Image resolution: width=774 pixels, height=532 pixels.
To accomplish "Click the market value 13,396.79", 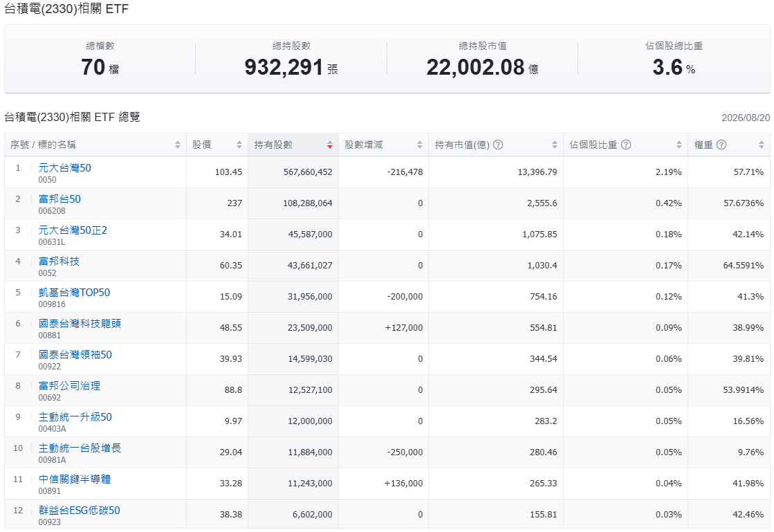I will click(537, 172).
